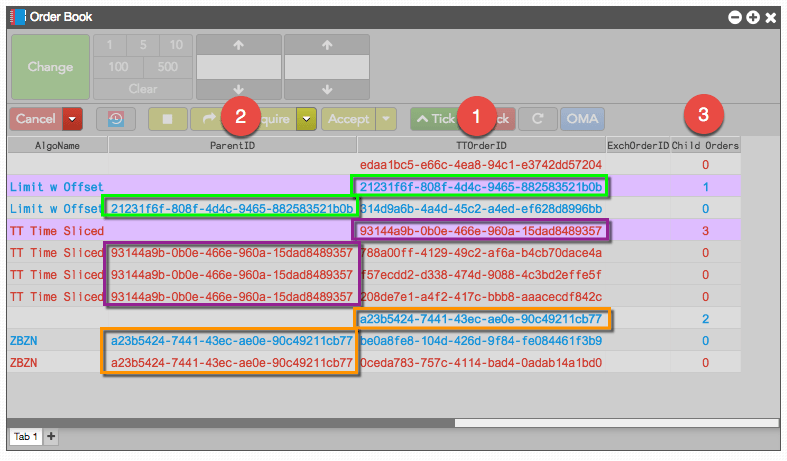This screenshot has width=787, height=461.
Task: Open the Cancel dropdown arrow
Action: tap(72, 119)
